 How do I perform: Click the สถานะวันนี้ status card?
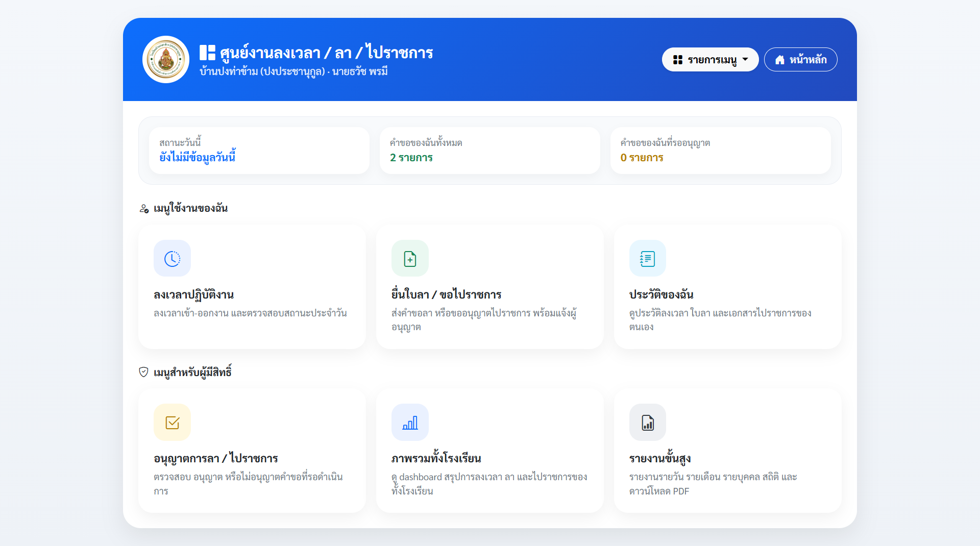[x=259, y=151]
